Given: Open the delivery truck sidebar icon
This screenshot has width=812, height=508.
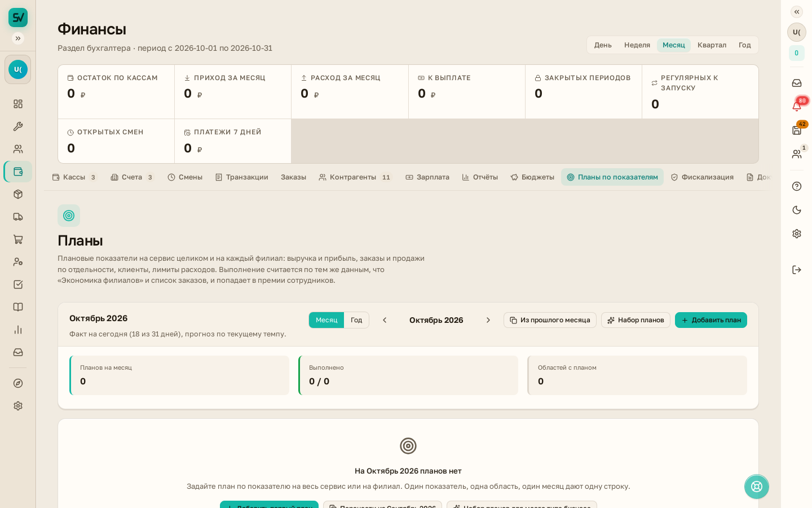Looking at the screenshot, I should 18,217.
